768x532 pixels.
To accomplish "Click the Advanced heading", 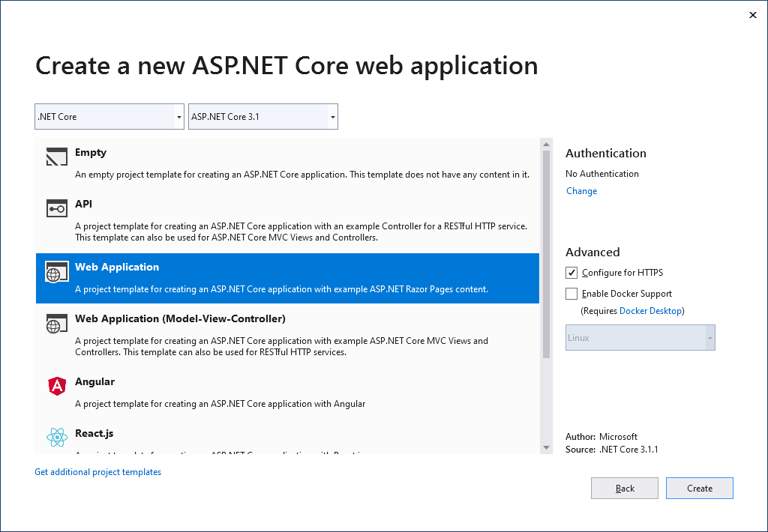I will [592, 252].
